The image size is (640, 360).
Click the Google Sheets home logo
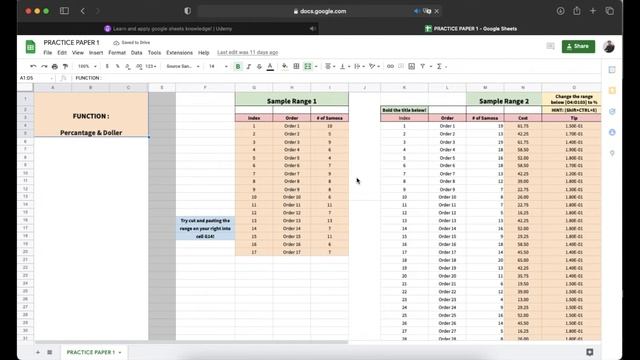click(x=30, y=47)
